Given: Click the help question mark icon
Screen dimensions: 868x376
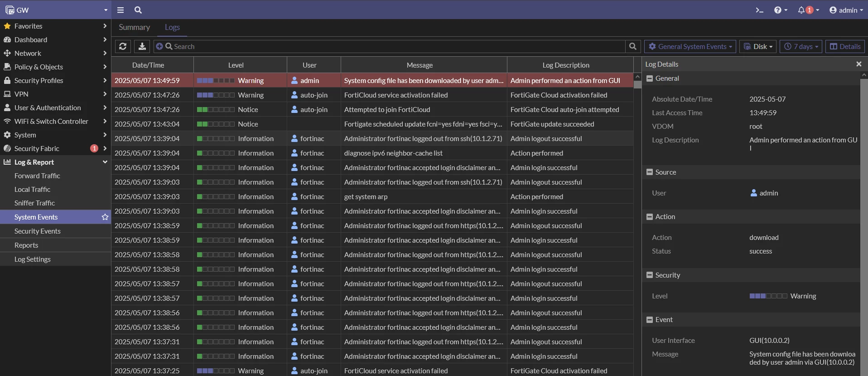Looking at the screenshot, I should [x=780, y=10].
